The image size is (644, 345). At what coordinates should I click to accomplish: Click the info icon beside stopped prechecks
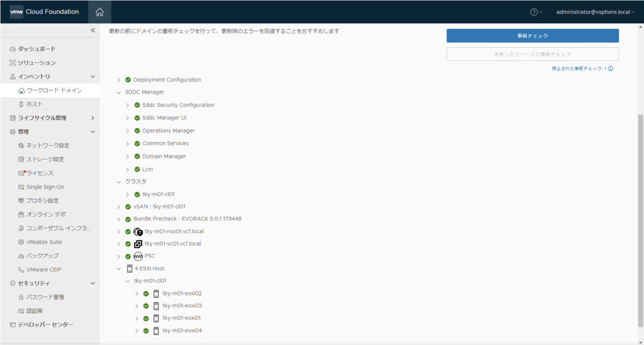click(x=611, y=68)
